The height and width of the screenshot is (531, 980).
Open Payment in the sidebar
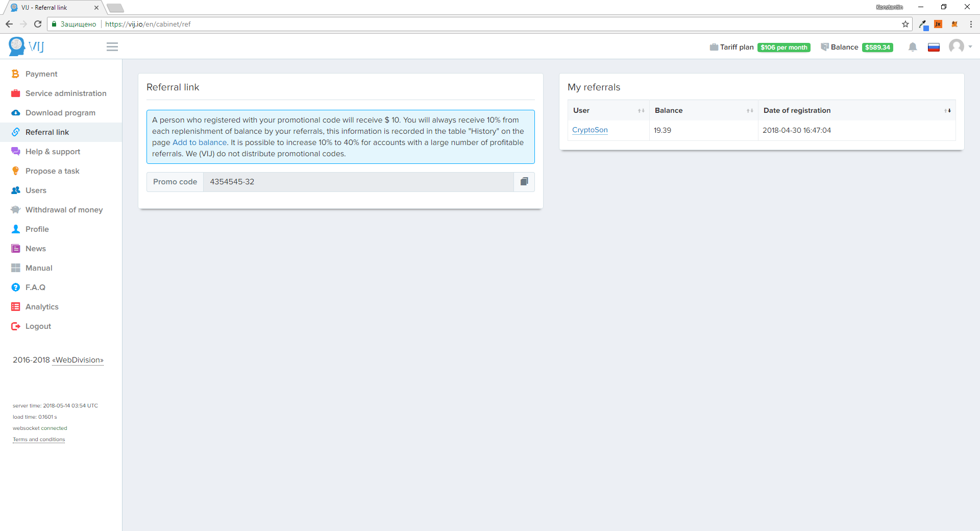(x=41, y=74)
